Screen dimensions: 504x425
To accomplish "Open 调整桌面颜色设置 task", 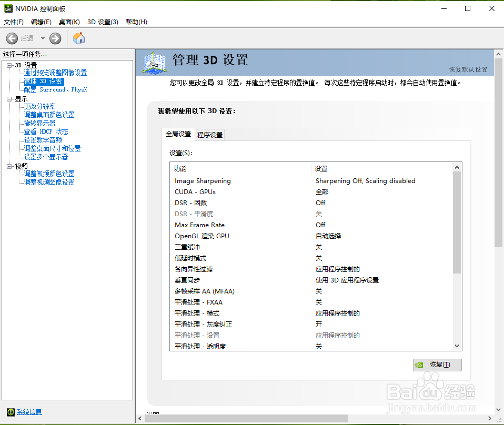I will coord(49,115).
